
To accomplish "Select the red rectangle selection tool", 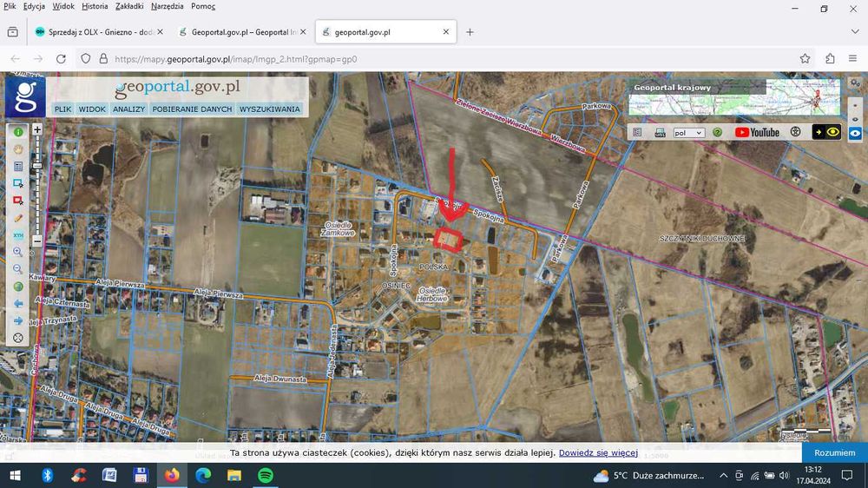I will 18,201.
